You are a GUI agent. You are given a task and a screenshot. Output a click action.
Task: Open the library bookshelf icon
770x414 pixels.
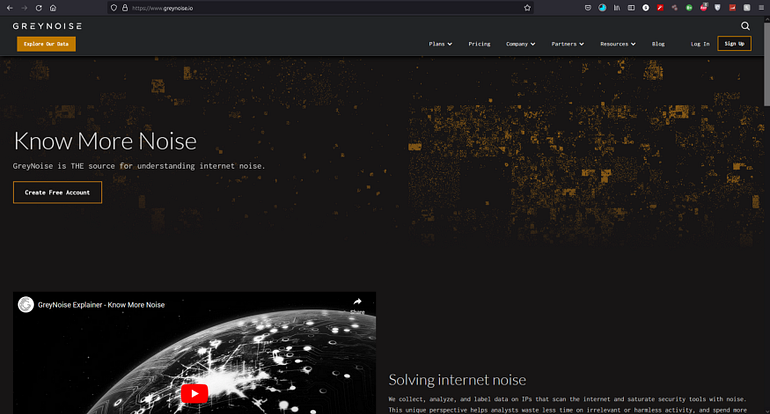(x=617, y=8)
